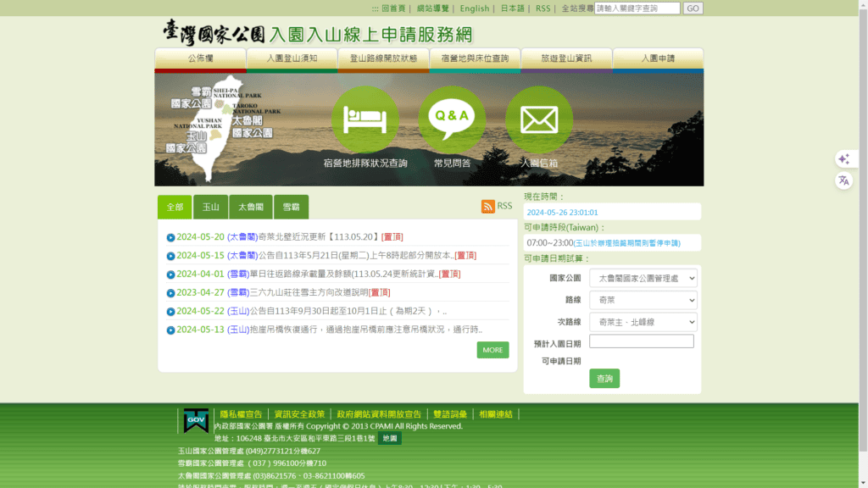Click the green MORE button

point(492,350)
